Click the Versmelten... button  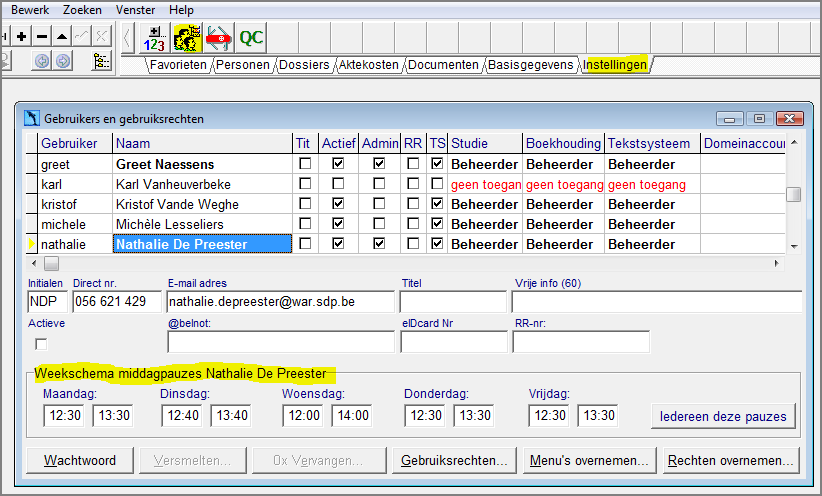point(192,460)
